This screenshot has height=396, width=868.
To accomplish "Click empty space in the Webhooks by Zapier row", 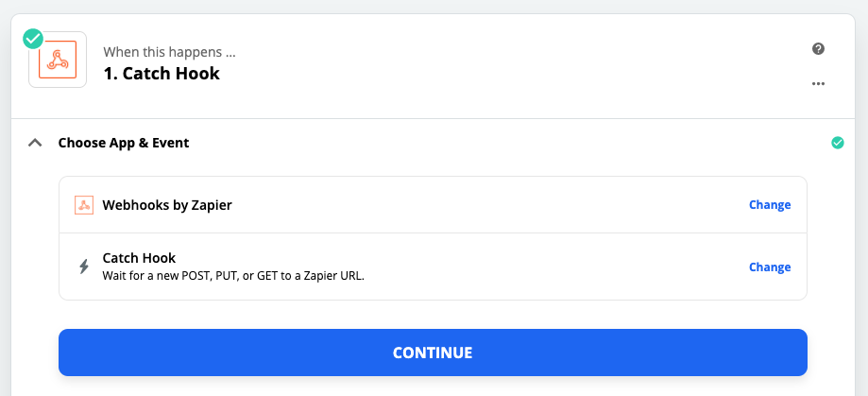I will pyautogui.click(x=487, y=205).
